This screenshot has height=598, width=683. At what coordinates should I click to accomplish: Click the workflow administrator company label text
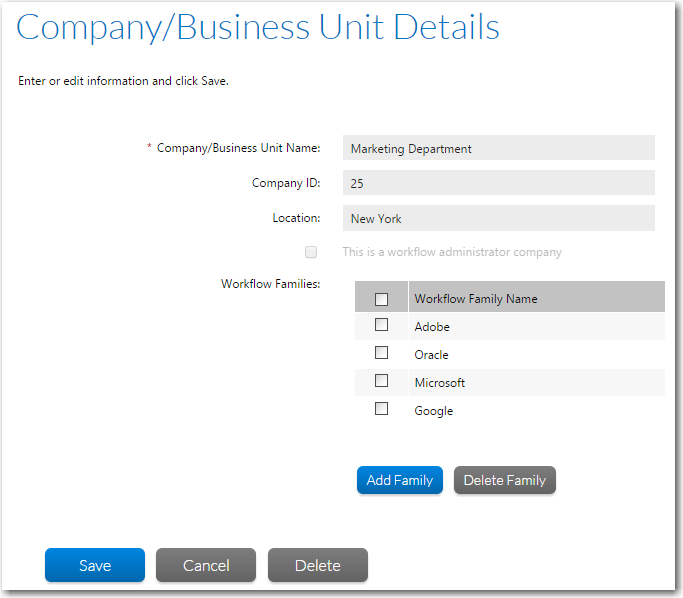451,252
